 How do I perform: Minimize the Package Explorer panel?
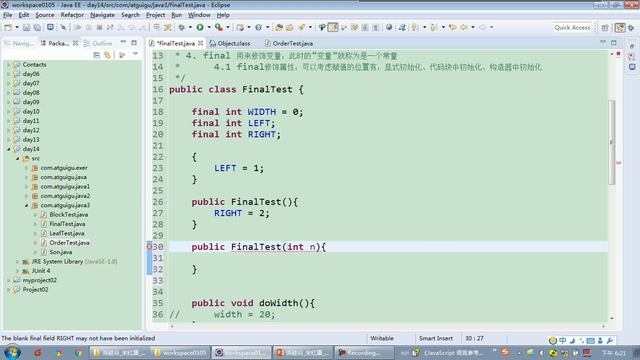[123, 42]
